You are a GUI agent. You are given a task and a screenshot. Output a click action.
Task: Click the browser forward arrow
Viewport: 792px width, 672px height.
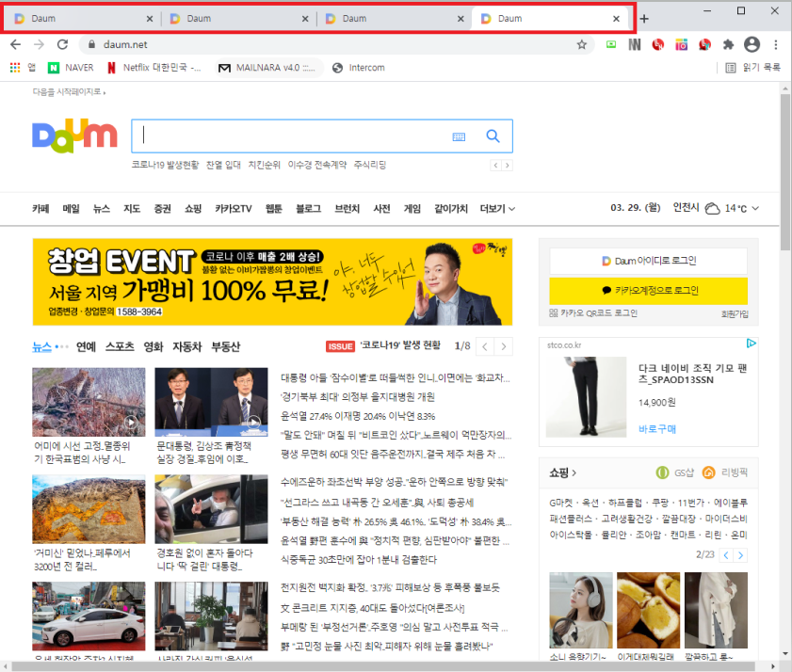39,44
